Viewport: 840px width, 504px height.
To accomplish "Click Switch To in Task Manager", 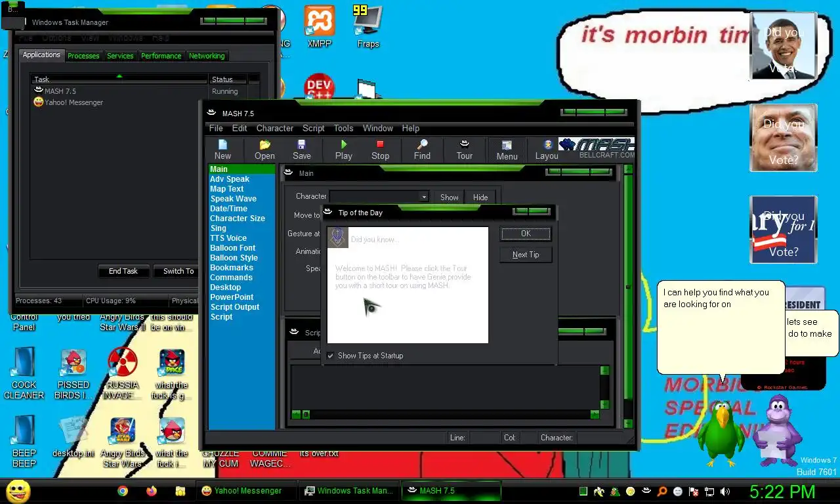I will tap(177, 271).
